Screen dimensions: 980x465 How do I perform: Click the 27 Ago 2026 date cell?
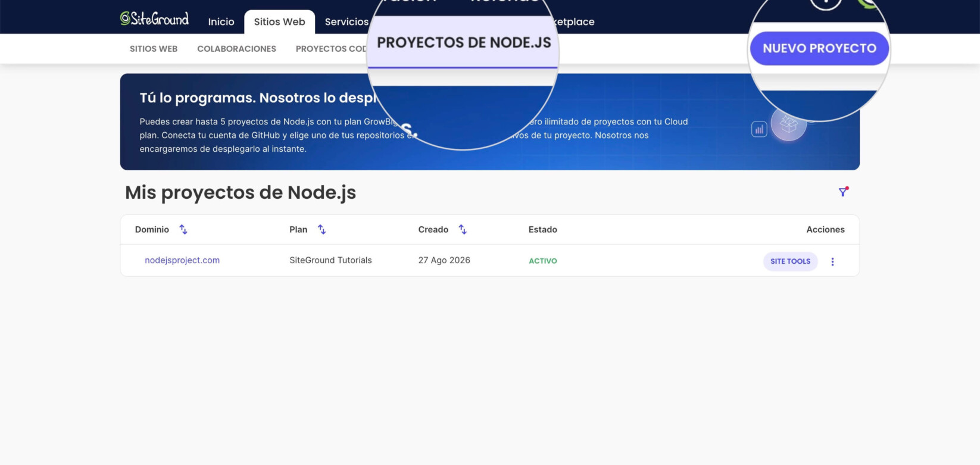(444, 260)
